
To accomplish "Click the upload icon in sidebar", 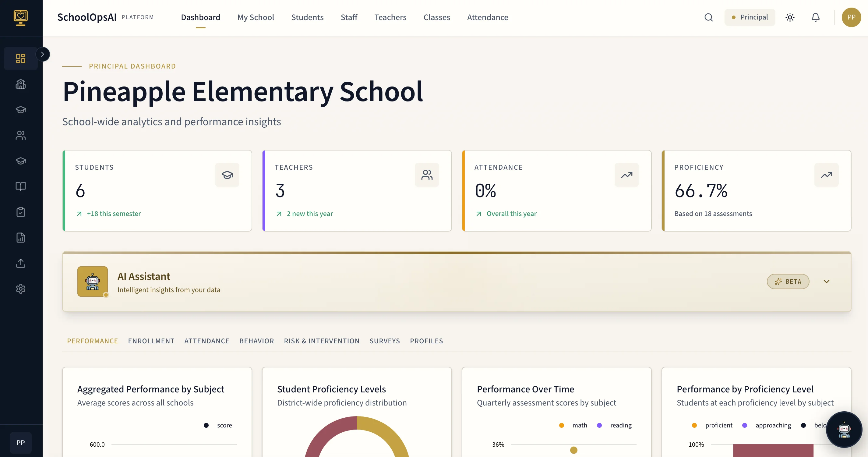I will [20, 263].
